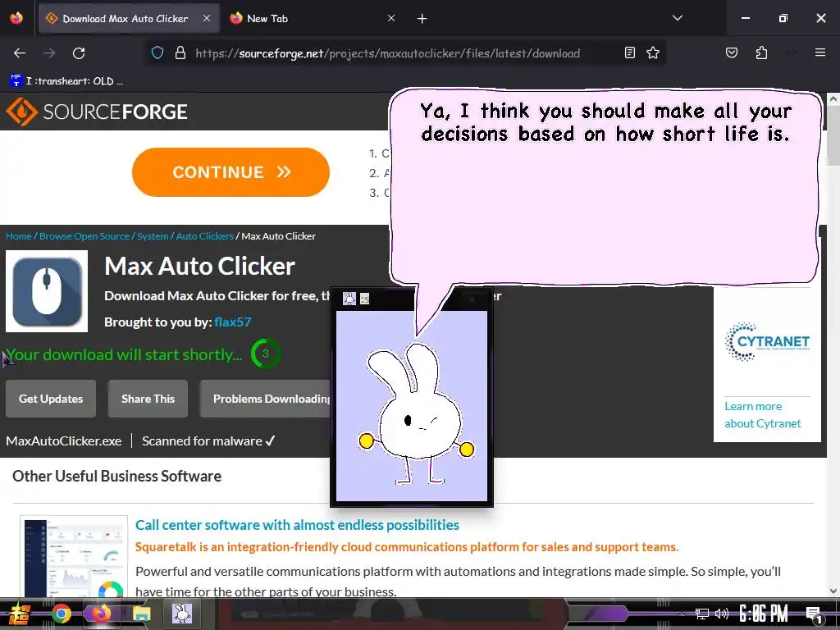Open the notification center icon
Viewport: 840px width, 630px height.
pos(814,614)
